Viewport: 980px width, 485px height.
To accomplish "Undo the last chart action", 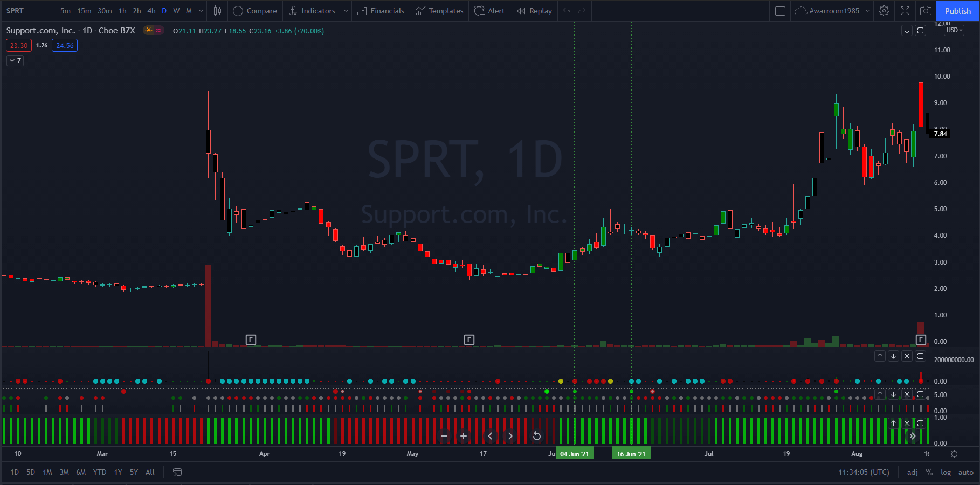I will coord(567,11).
